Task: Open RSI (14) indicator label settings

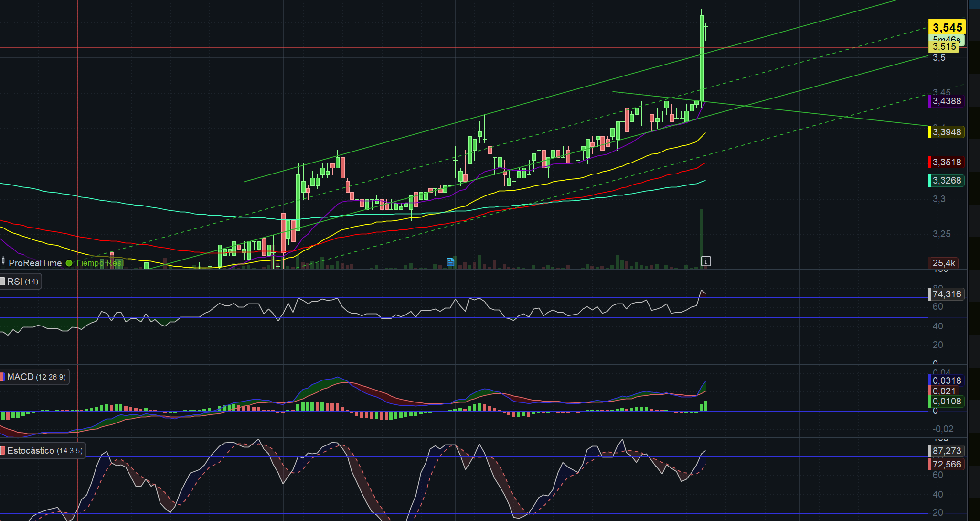Action: pyautogui.click(x=22, y=282)
